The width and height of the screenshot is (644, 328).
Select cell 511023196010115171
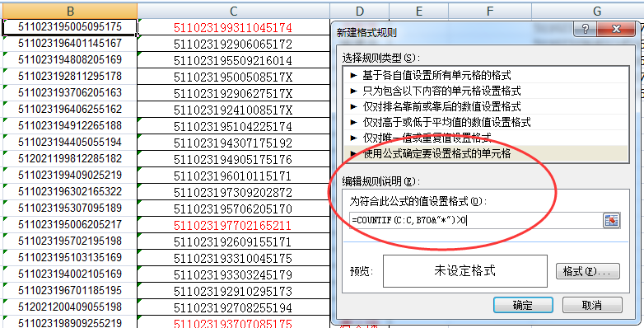pyautogui.click(x=233, y=176)
